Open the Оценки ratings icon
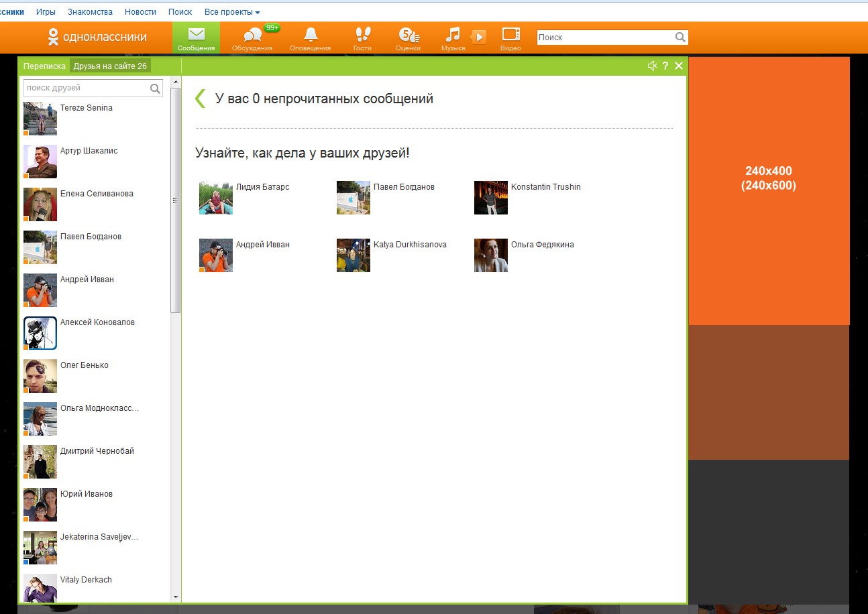The width and height of the screenshot is (868, 614). 408,38
